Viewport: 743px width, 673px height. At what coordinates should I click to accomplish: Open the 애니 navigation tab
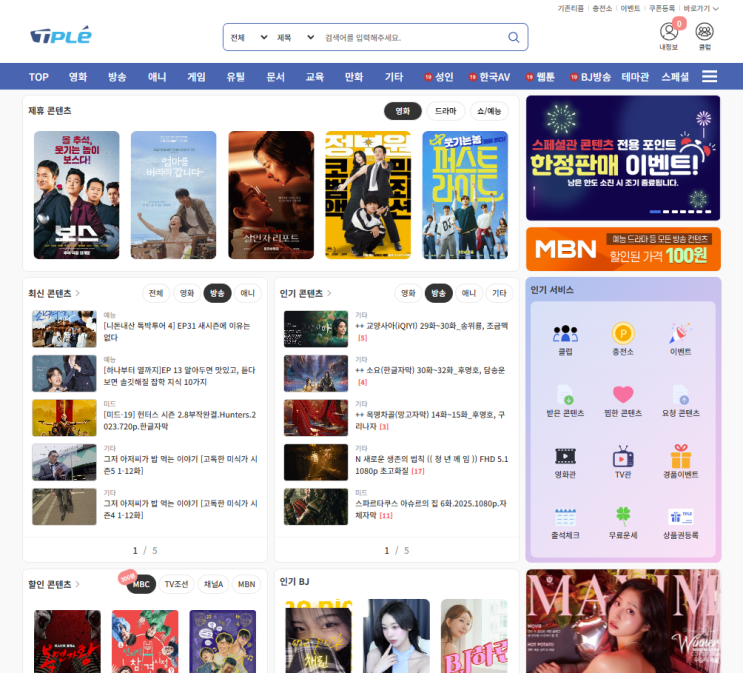[157, 77]
